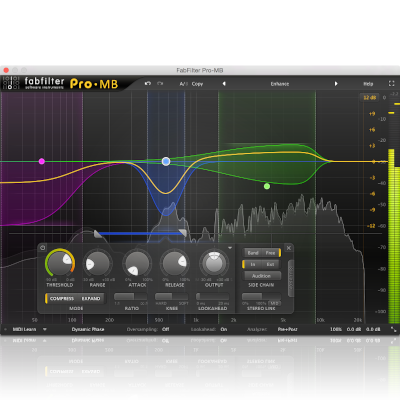Click the resize corner icon in status bar

pos(394,329)
